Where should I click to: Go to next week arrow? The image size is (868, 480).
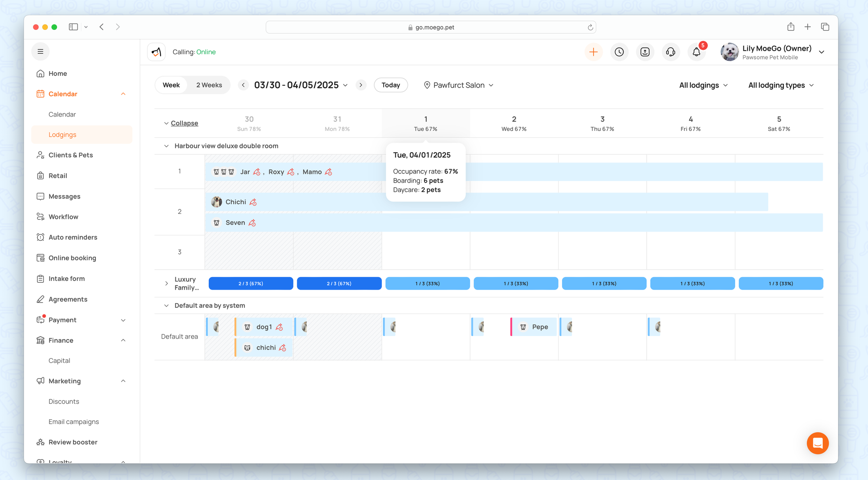coord(361,85)
